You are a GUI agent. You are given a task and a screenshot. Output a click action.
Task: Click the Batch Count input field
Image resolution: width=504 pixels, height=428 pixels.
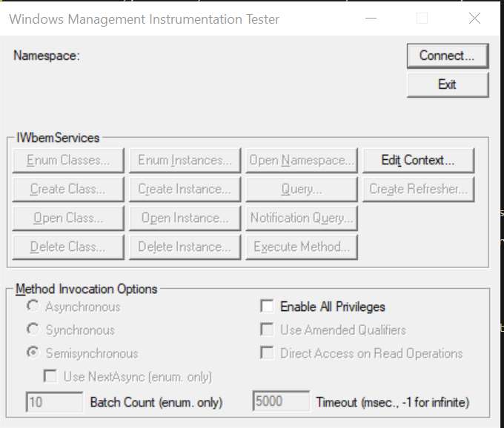pyautogui.click(x=54, y=403)
